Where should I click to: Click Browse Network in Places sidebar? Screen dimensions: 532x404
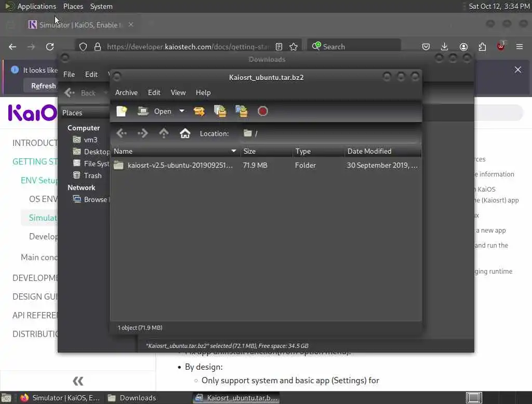[90, 199]
